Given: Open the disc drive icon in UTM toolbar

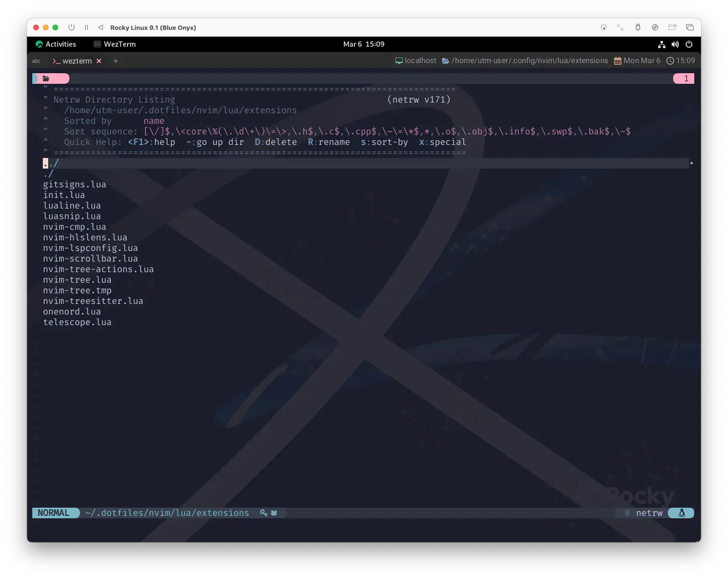Looking at the screenshot, I should 655,27.
